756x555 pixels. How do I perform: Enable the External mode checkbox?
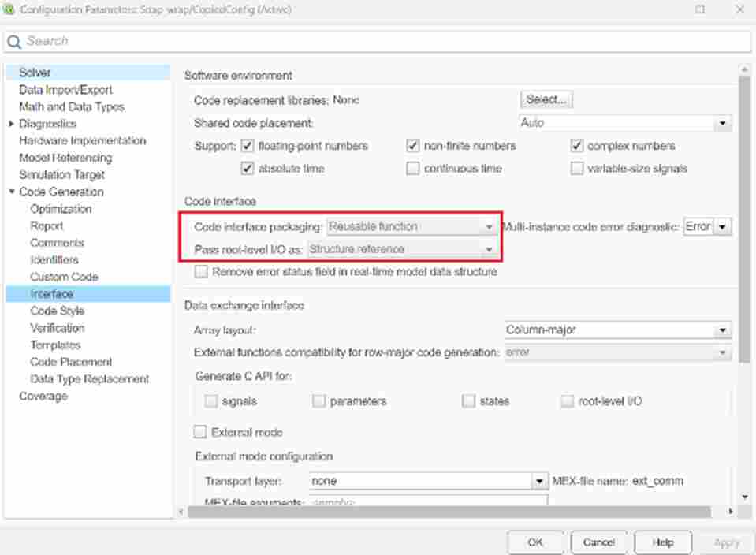(x=201, y=432)
